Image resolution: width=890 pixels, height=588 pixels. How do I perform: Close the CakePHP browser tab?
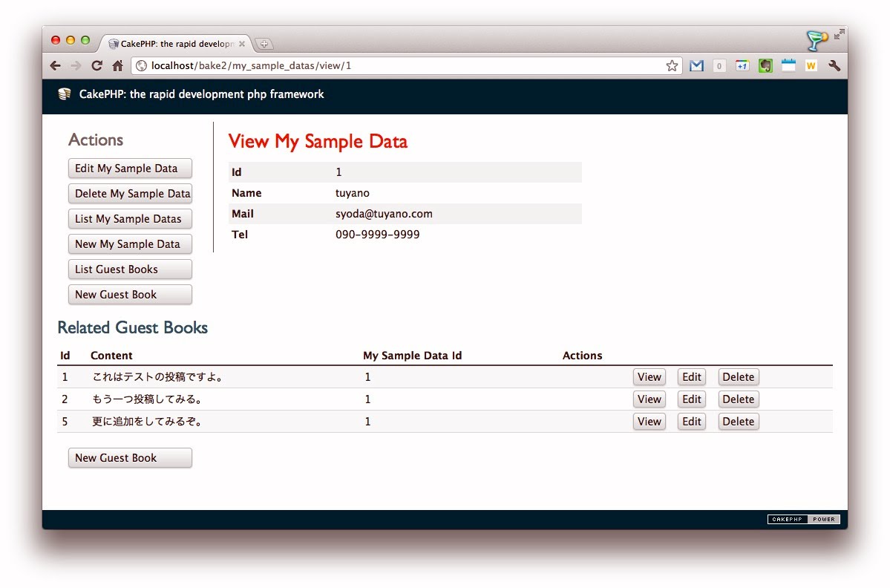tap(242, 44)
